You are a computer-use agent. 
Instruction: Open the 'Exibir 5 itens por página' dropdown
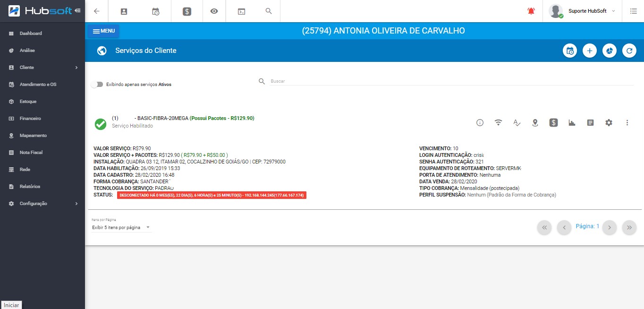click(121, 227)
